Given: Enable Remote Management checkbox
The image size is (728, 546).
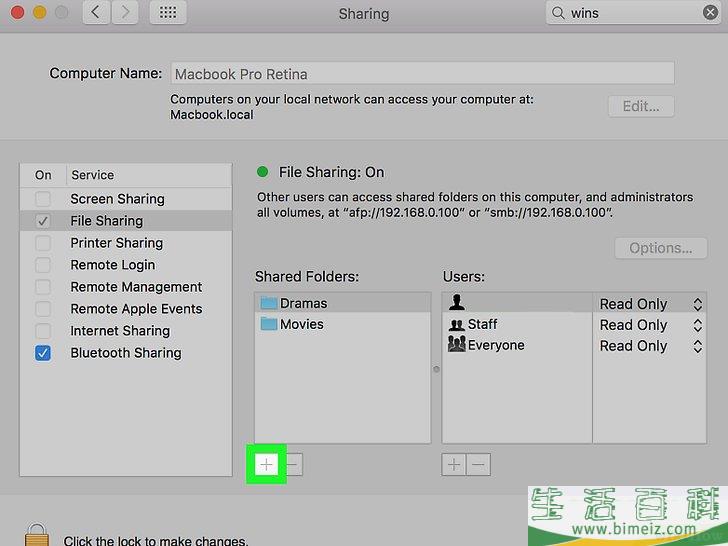Looking at the screenshot, I should 43,287.
